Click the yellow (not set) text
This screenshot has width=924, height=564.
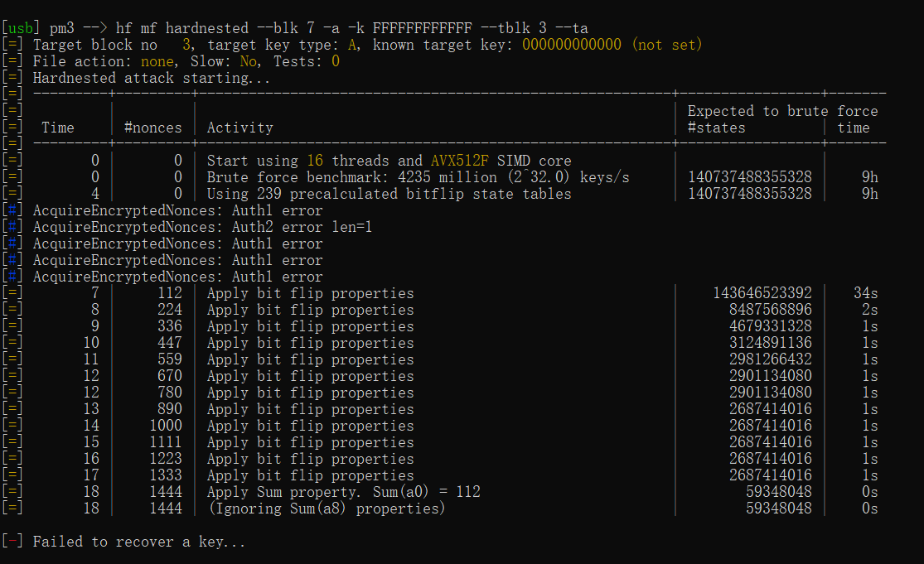[666, 45]
